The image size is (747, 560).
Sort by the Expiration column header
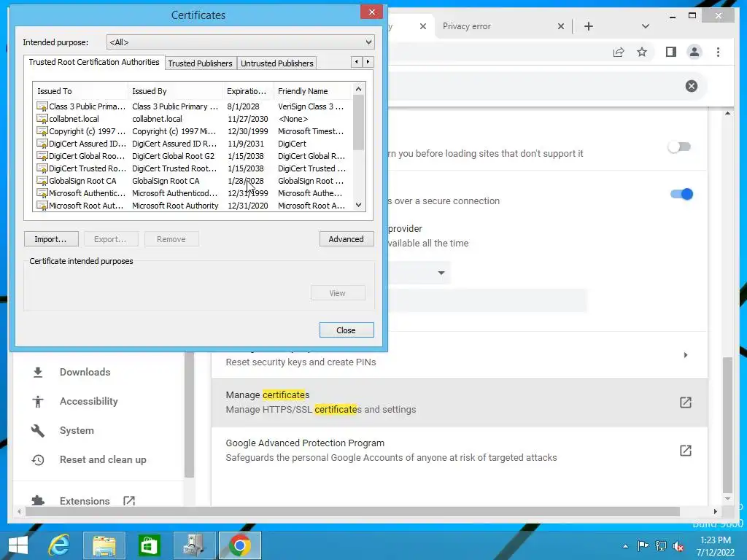pos(248,91)
